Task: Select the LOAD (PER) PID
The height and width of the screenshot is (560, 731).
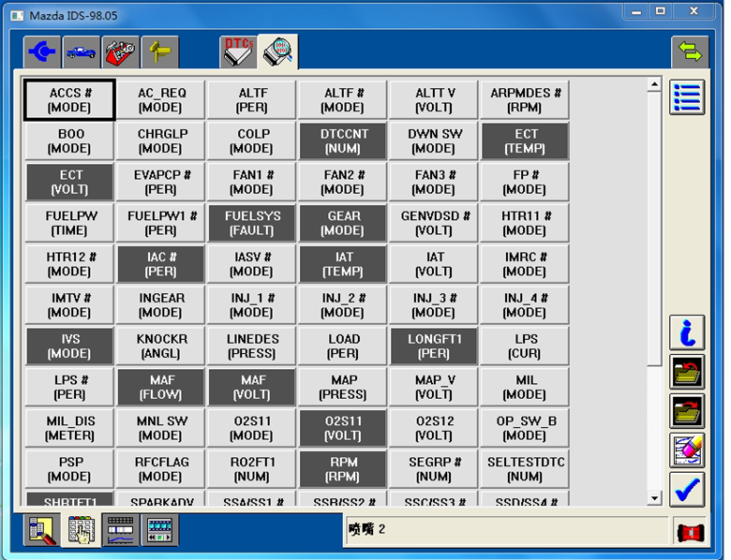Action: (343, 346)
